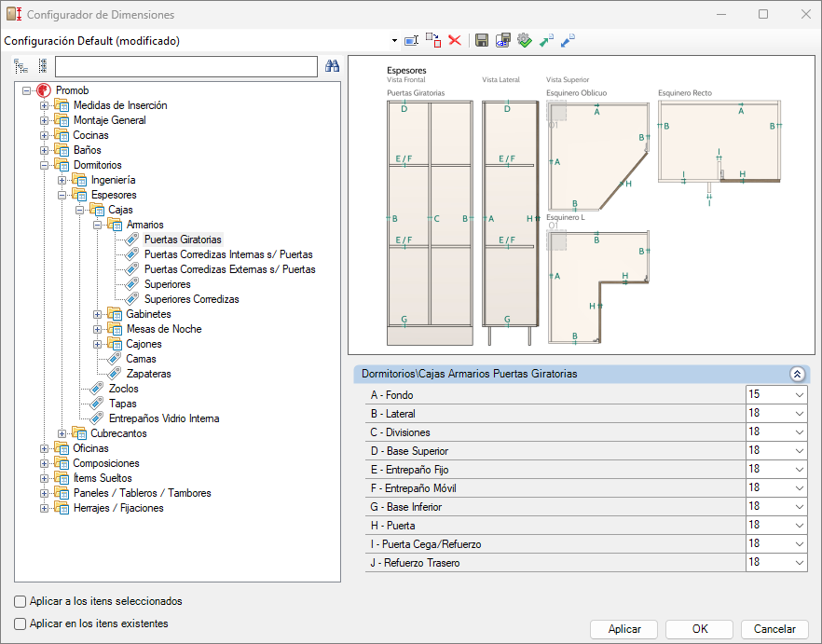Image resolution: width=822 pixels, height=644 pixels.
Task: Click the duplicate configuration icon
Action: pos(433,40)
